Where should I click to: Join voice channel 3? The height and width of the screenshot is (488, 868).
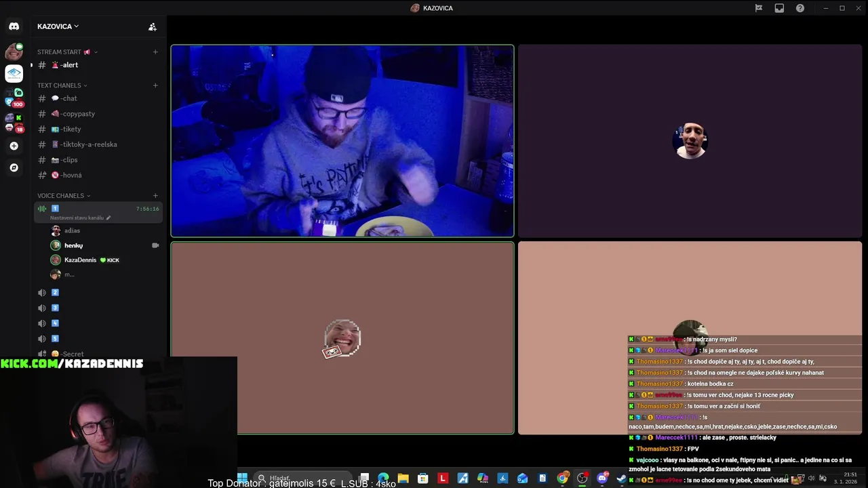pos(98,308)
